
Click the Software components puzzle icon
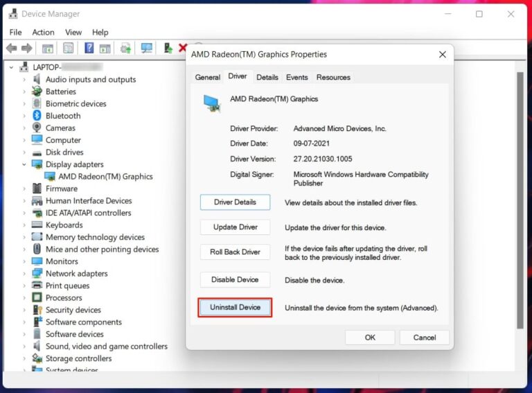tap(37, 322)
